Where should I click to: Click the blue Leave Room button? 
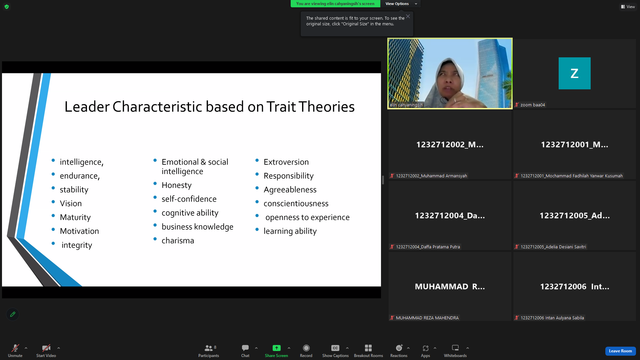[620, 351]
